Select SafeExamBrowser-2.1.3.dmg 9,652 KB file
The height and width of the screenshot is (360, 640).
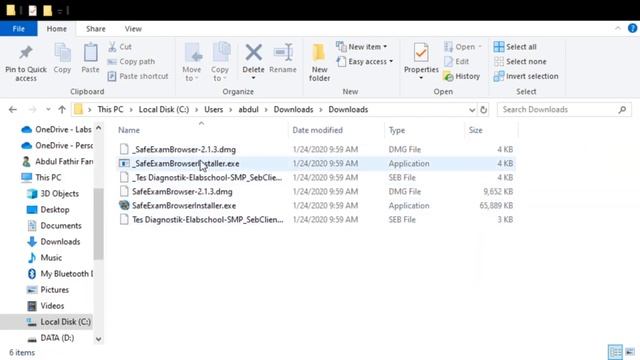point(316,191)
